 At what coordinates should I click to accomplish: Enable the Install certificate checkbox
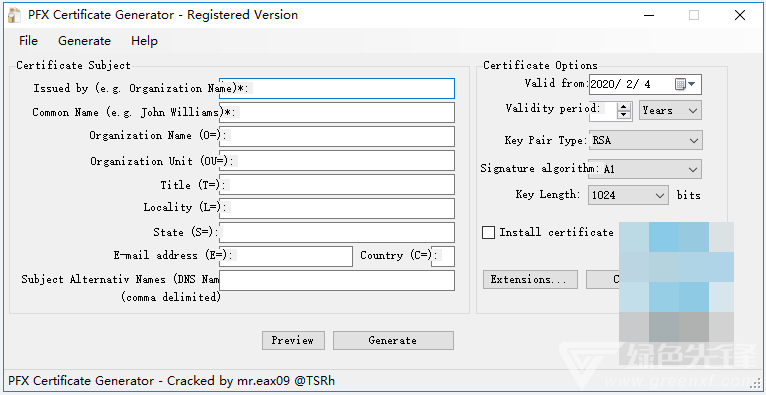tap(489, 232)
